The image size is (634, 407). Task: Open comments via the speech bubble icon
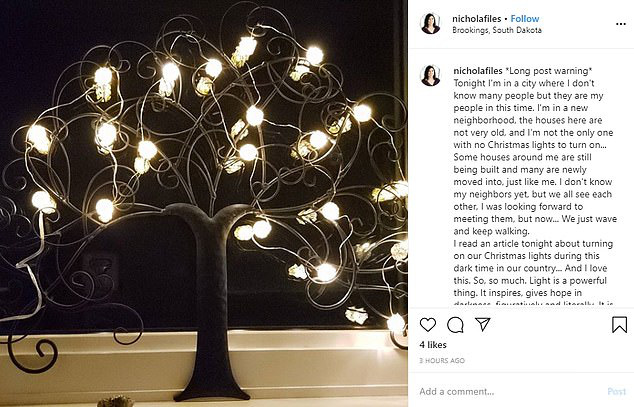click(455, 325)
